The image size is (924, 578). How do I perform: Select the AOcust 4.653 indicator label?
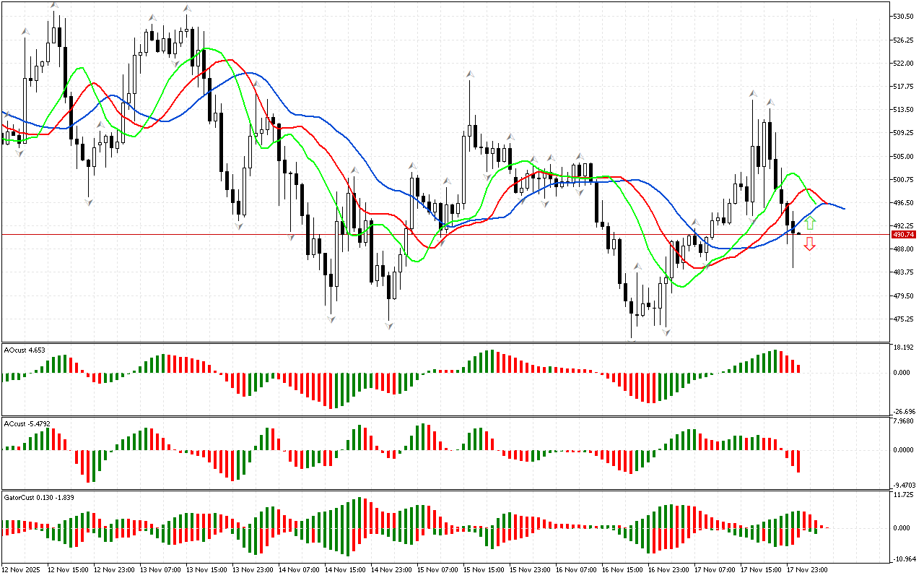click(25, 350)
